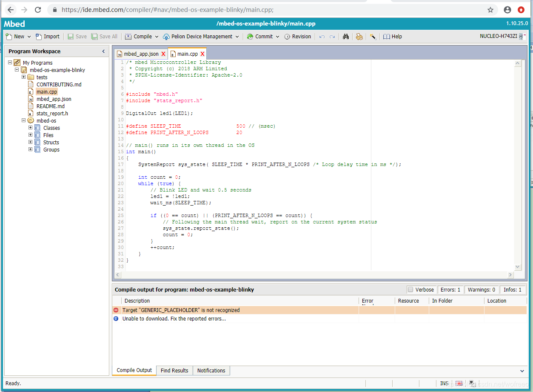Open the Find dialog using binoculars icon
The height and width of the screenshot is (392, 533).
coord(346,37)
